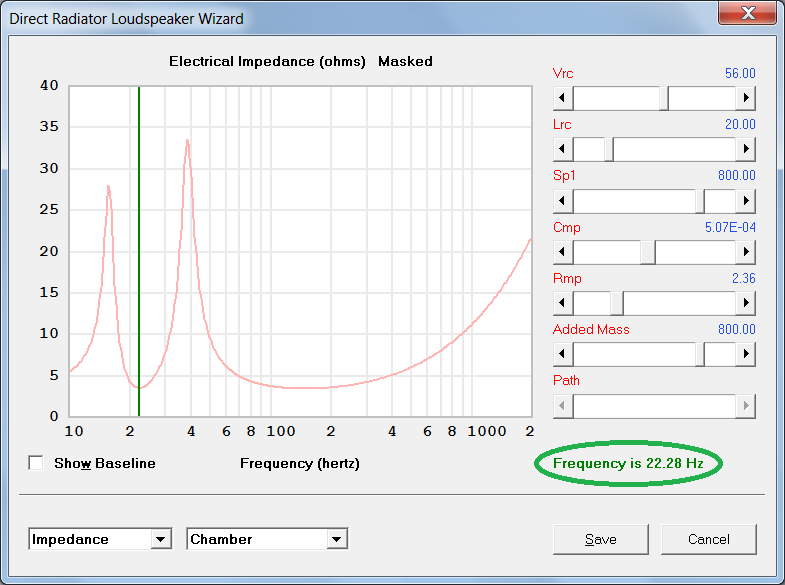Click the Cmp value 5.07E-04
The width and height of the screenshot is (785, 585).
tap(730, 227)
